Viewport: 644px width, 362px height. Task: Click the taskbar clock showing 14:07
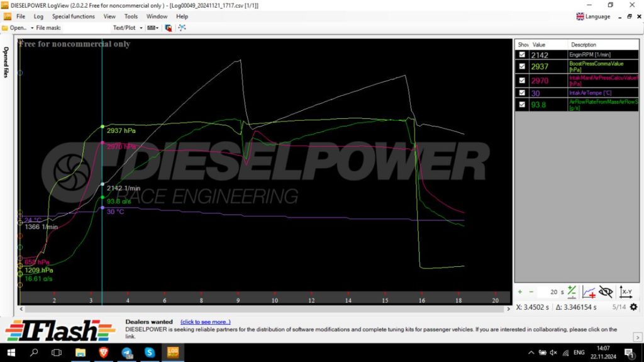coord(603,353)
